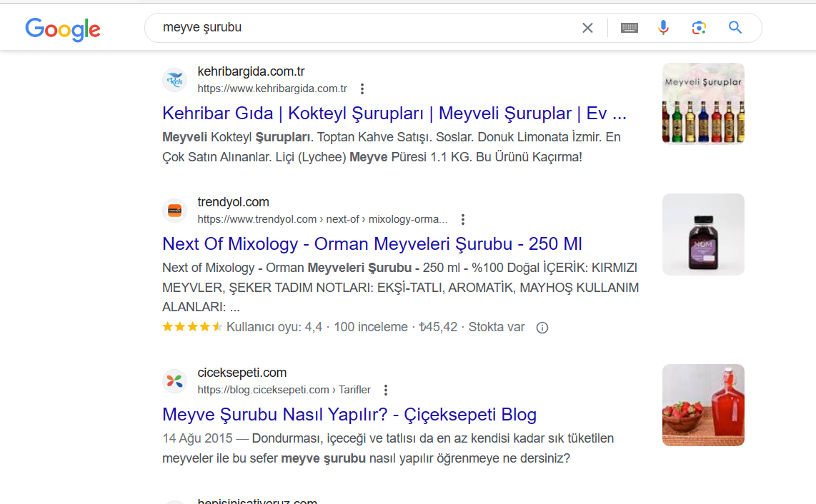The image size is (816, 504).
Task: Click 'Kullanıcı oyu: 4,4' rating text
Action: pyautogui.click(x=274, y=327)
